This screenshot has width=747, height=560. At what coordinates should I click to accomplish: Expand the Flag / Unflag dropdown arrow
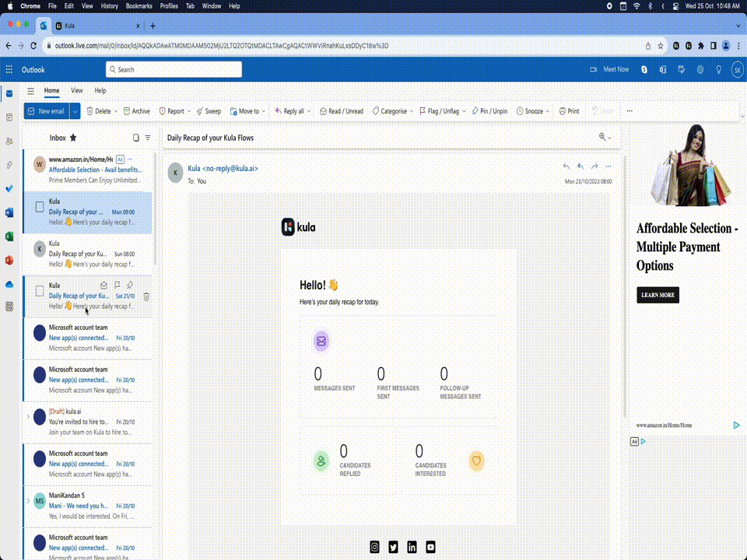[464, 111]
